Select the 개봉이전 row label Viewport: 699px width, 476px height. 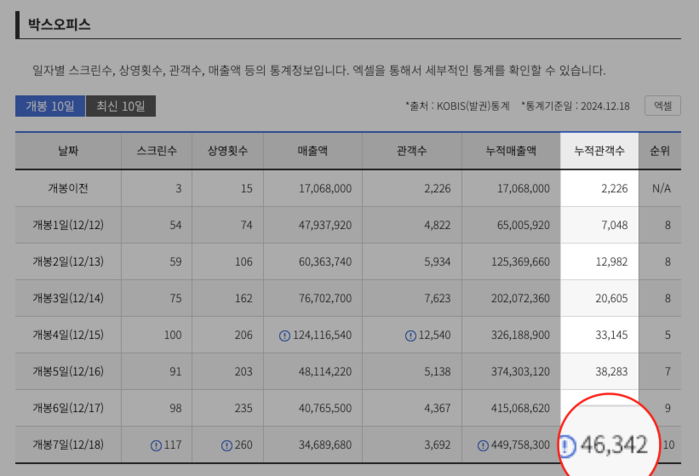pyautogui.click(x=68, y=188)
